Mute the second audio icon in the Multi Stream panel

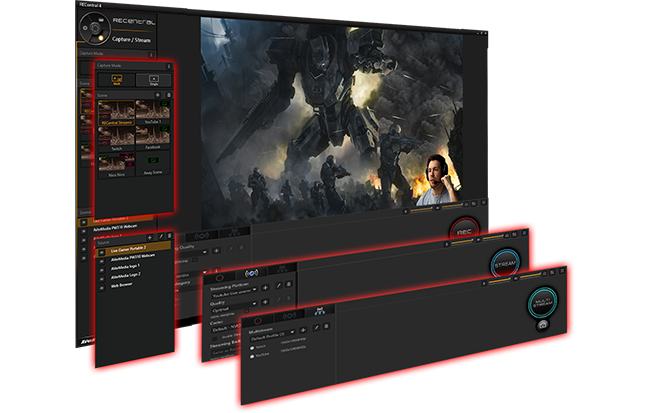[516, 279]
